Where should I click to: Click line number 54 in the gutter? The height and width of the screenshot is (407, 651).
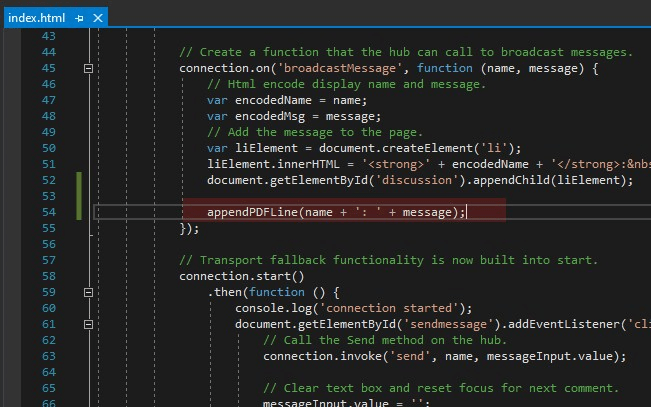(x=49, y=212)
